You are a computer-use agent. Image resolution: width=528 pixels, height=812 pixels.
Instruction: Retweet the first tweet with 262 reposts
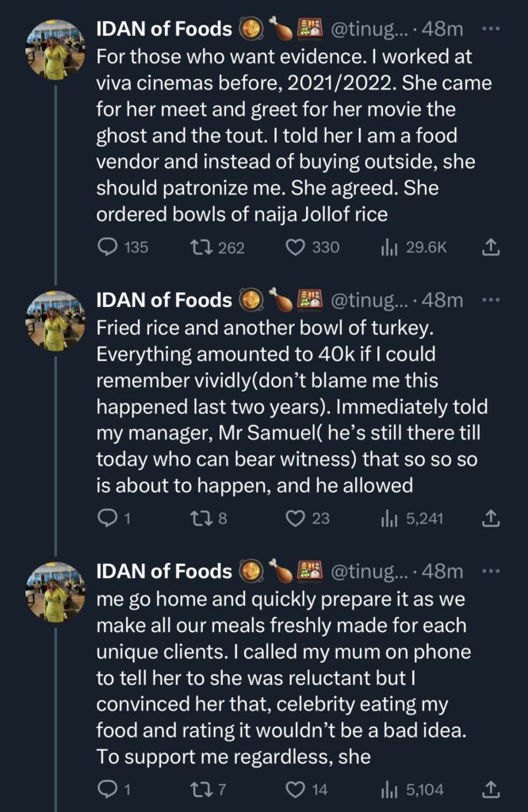coord(201,247)
